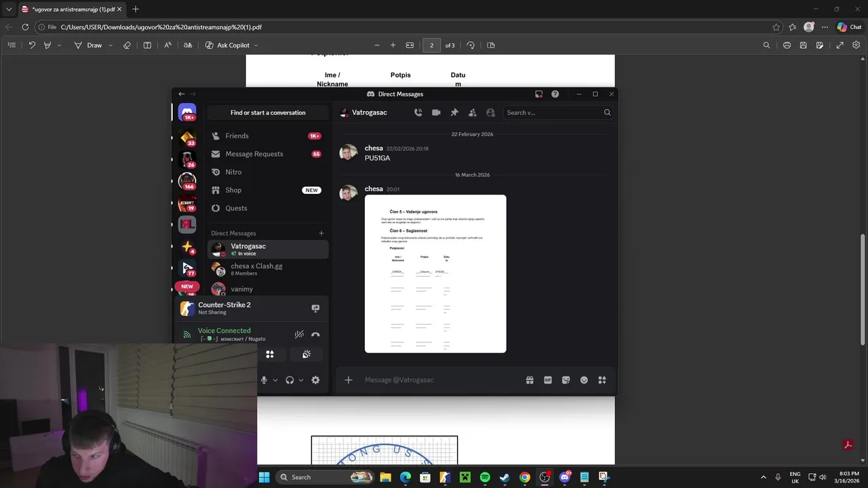Open Discord user settings gear
The image size is (868, 488).
coord(315,380)
